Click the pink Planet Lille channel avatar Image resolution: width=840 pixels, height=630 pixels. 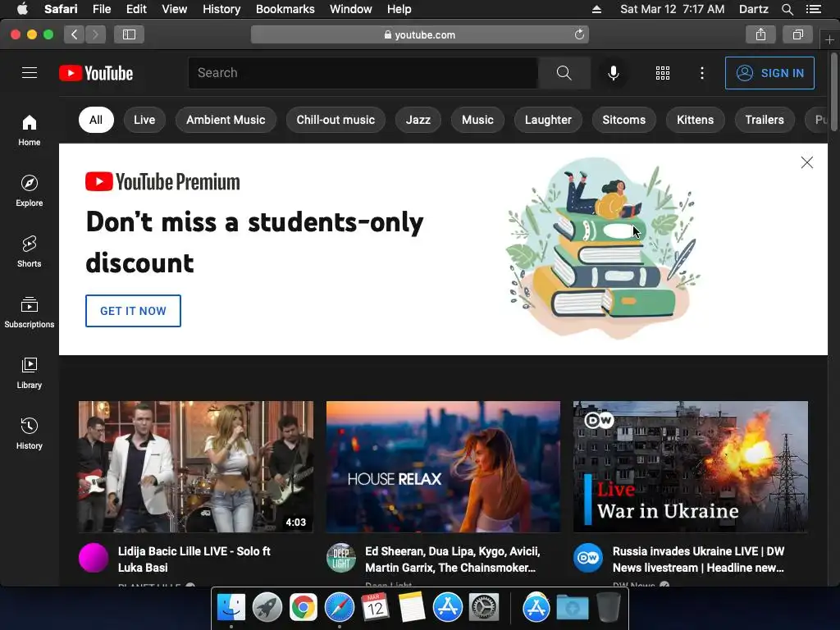pos(94,558)
